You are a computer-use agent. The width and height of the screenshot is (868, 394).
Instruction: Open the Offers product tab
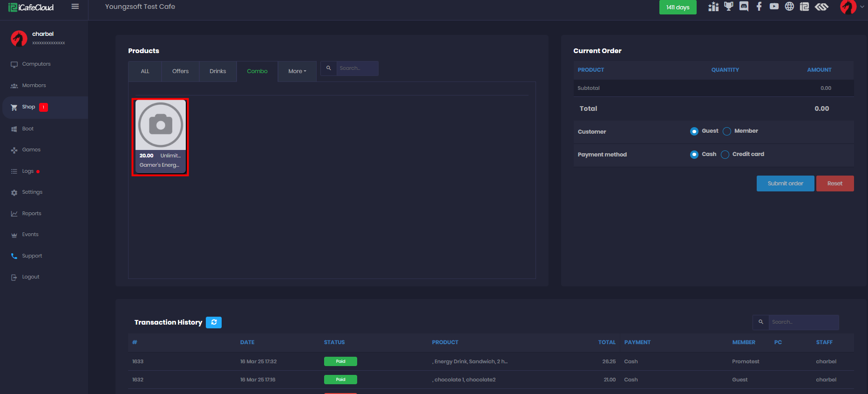click(180, 71)
